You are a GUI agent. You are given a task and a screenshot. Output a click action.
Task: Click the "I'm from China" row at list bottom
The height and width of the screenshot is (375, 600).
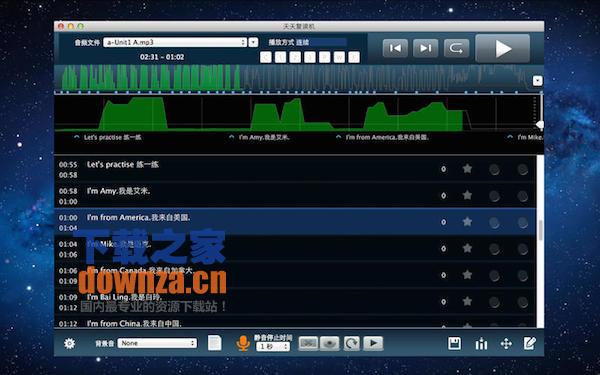click(295, 323)
